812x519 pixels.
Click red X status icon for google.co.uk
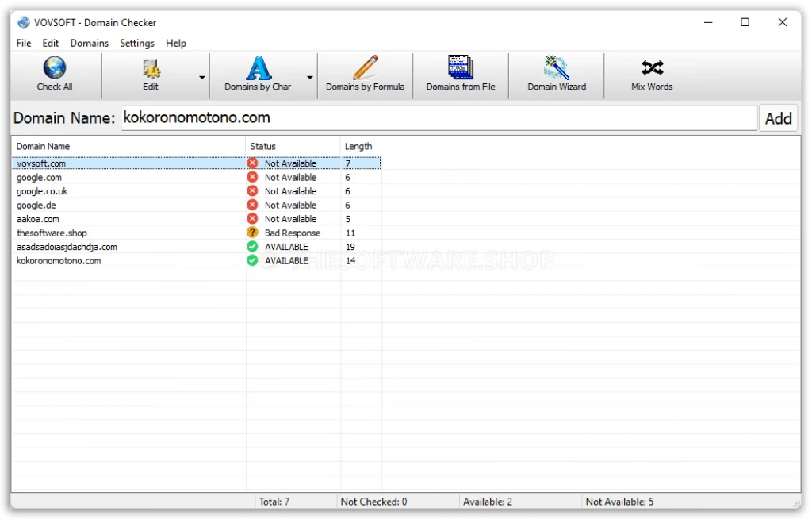(x=252, y=190)
